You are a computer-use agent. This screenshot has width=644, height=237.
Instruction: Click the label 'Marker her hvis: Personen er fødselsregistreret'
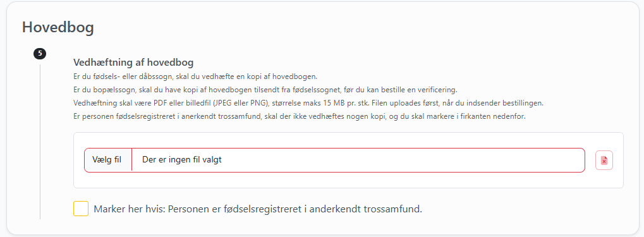click(x=258, y=209)
